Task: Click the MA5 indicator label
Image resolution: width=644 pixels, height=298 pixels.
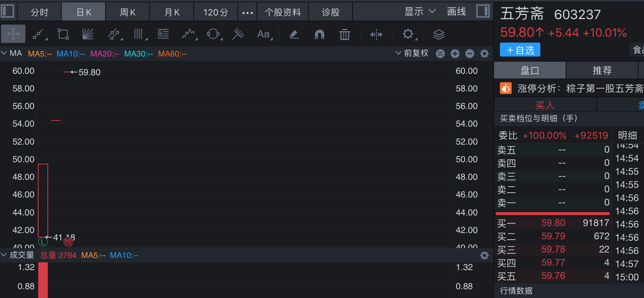Action: (40, 54)
